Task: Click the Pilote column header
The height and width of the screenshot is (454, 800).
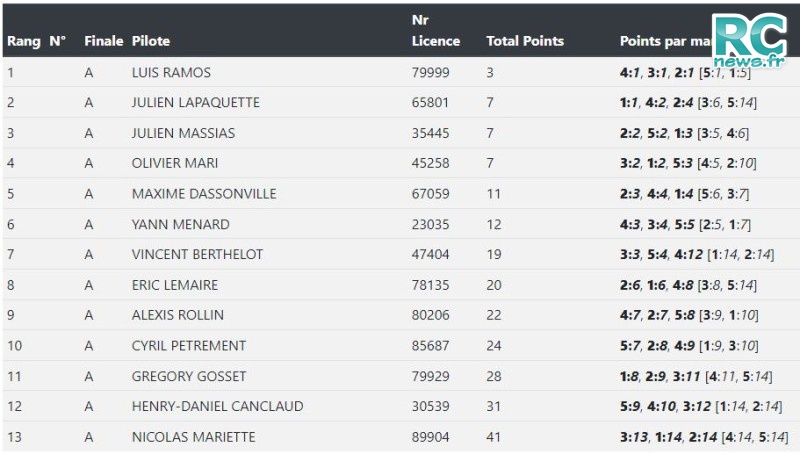Action: (151, 41)
